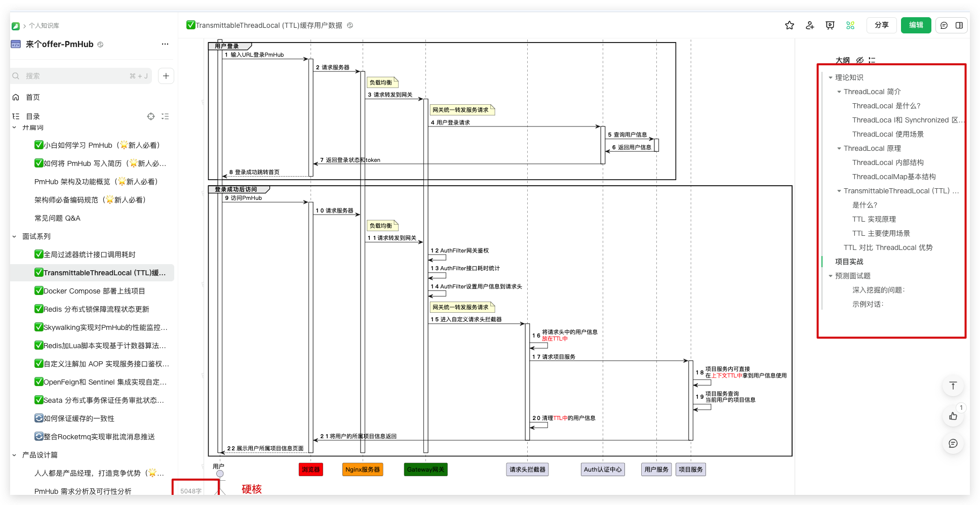Toggle the right sidebar panel icon
The height and width of the screenshot is (505, 980).
pyautogui.click(x=959, y=25)
